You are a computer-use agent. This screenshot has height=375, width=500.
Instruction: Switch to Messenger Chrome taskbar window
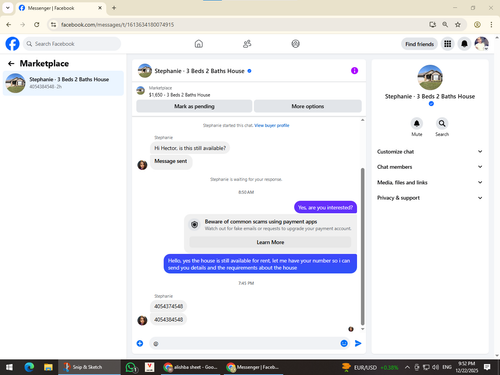(x=253, y=367)
